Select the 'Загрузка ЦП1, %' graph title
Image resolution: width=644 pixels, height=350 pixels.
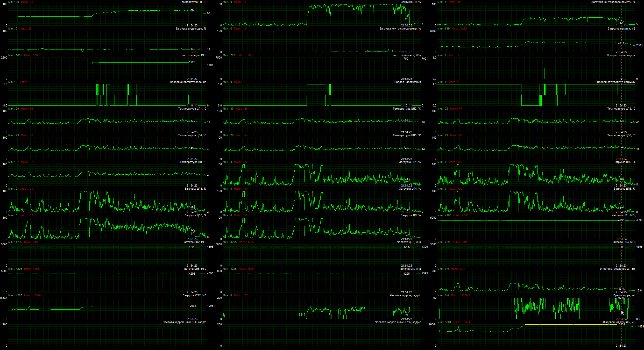pyautogui.click(x=410, y=162)
